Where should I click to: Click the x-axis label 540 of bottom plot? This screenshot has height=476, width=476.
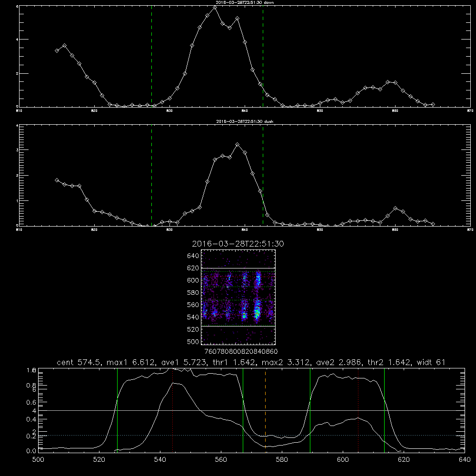pos(160,460)
